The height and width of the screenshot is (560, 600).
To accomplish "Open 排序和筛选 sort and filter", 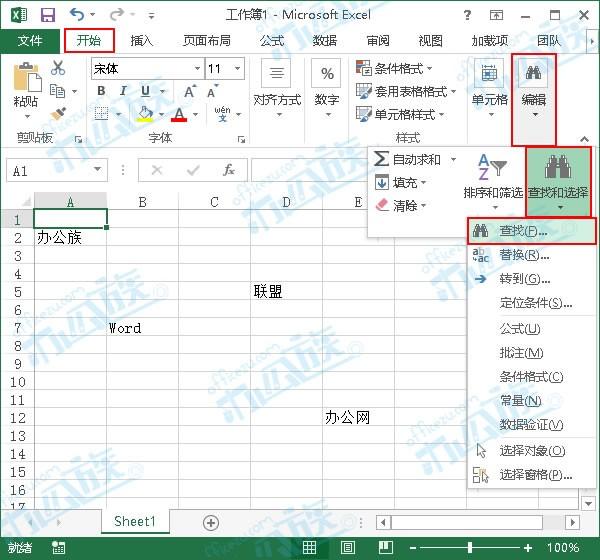I will [x=493, y=181].
